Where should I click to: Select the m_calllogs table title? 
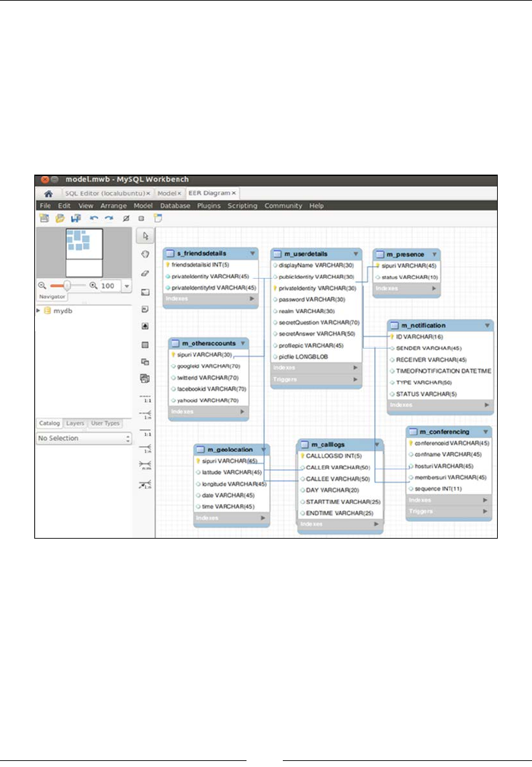pyautogui.click(x=328, y=445)
